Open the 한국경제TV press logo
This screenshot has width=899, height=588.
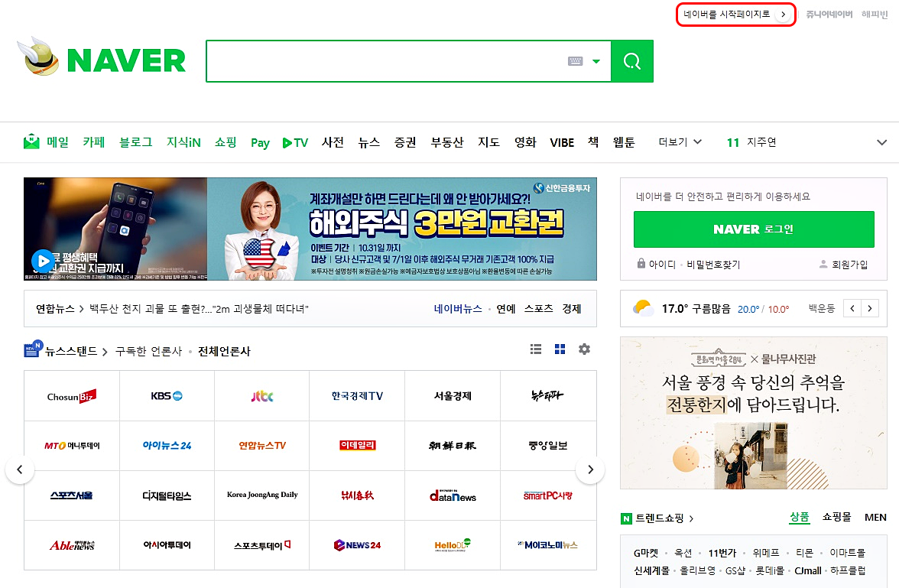[x=357, y=396]
